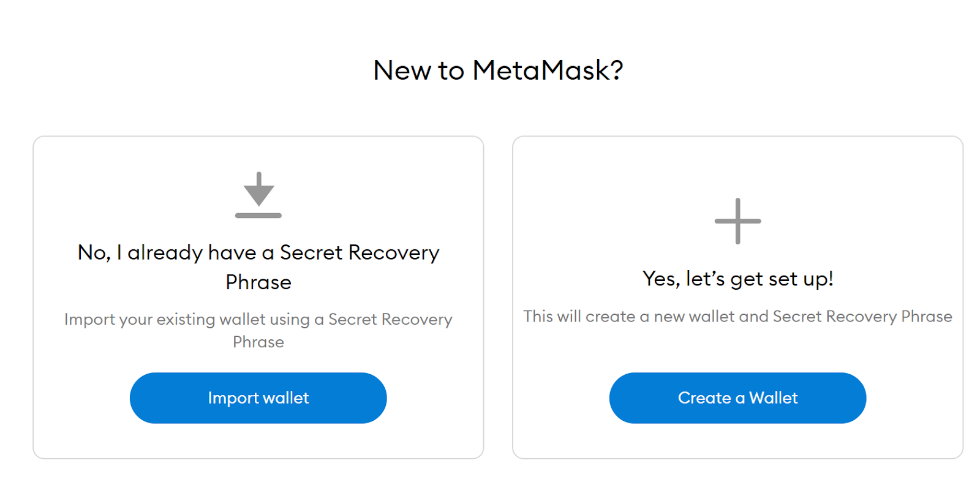Click the 'Secret Recovery' words in left description
The width and height of the screenshot is (980, 479).
(390, 320)
